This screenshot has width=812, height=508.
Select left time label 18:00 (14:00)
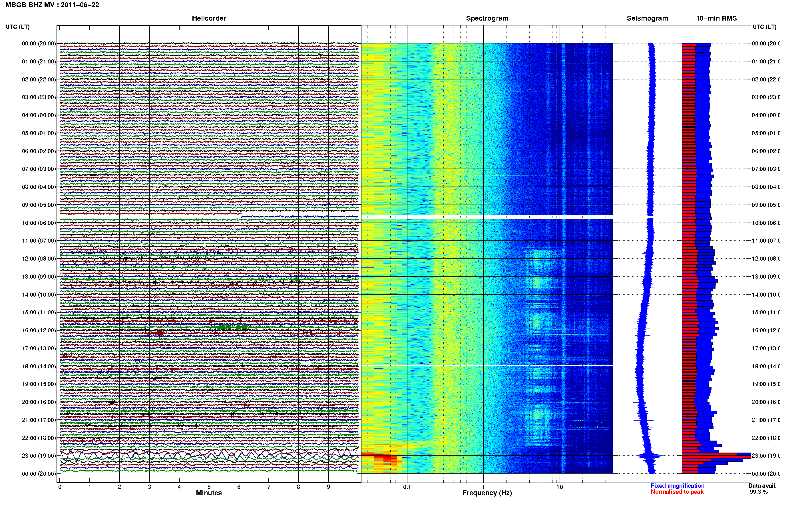[39, 366]
